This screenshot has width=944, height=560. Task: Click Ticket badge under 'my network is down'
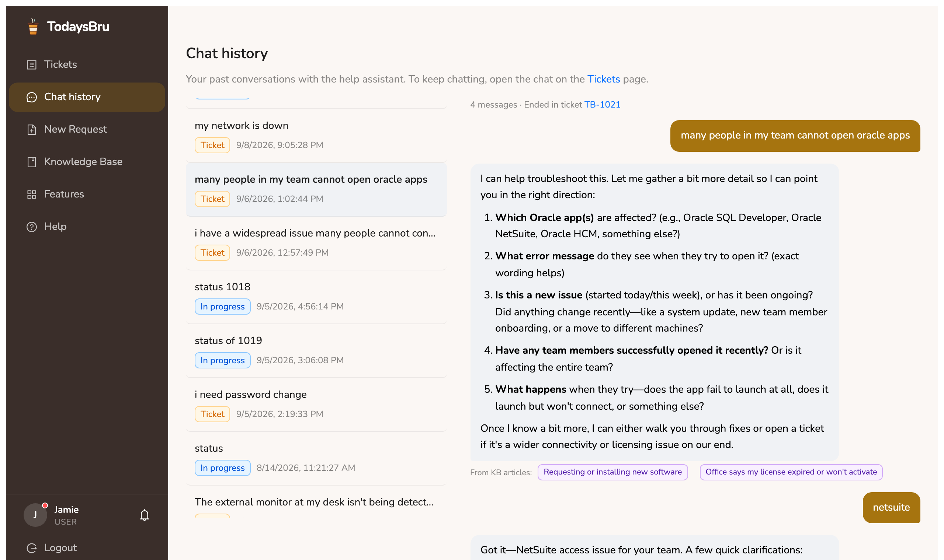(212, 145)
